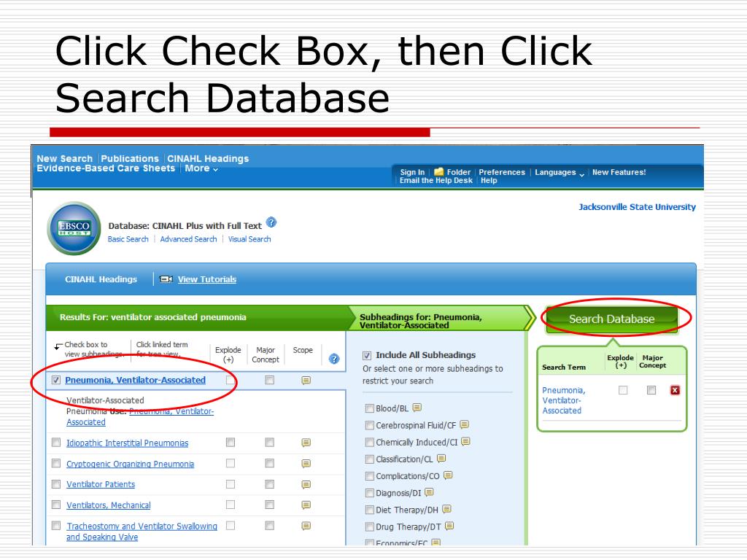Click the Help link in top bar

coord(489,181)
